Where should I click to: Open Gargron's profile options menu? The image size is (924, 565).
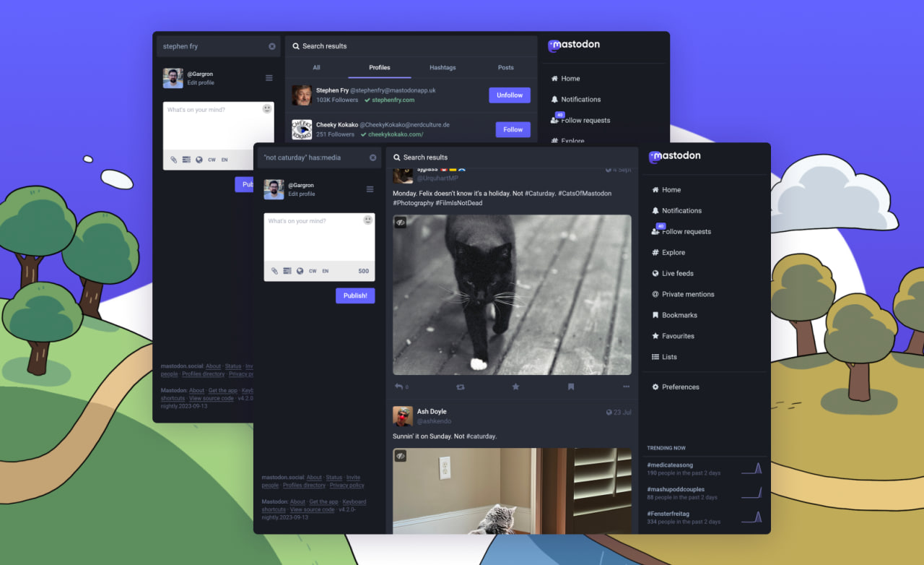tap(370, 189)
